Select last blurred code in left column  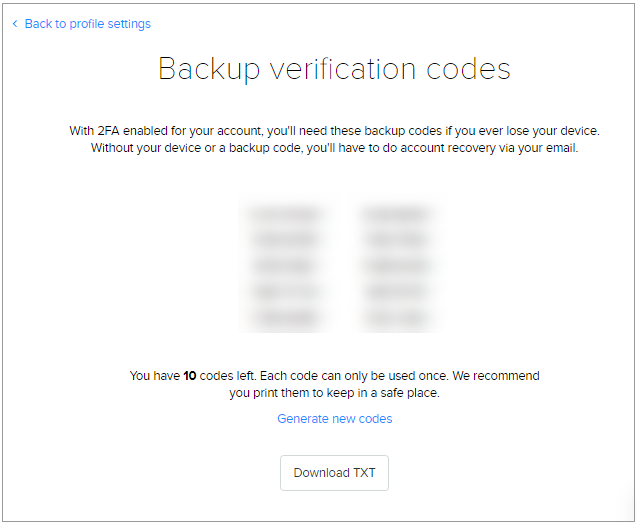click(286, 318)
